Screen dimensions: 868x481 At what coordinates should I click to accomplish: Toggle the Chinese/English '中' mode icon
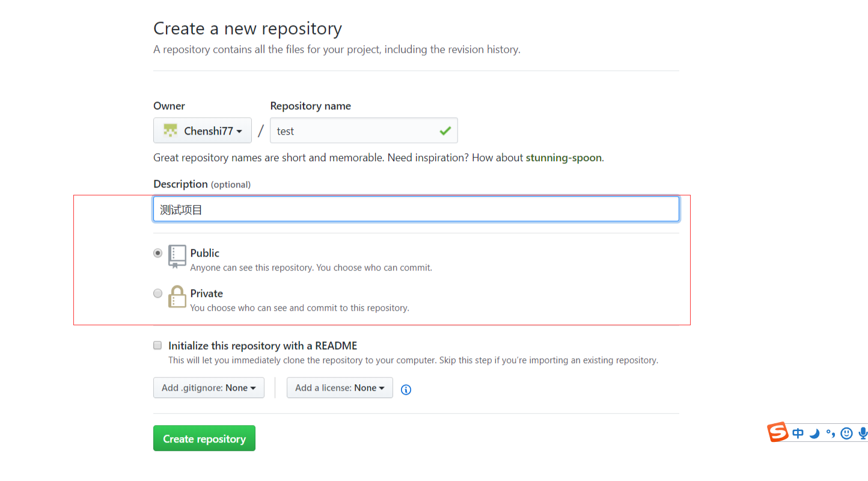tap(798, 434)
